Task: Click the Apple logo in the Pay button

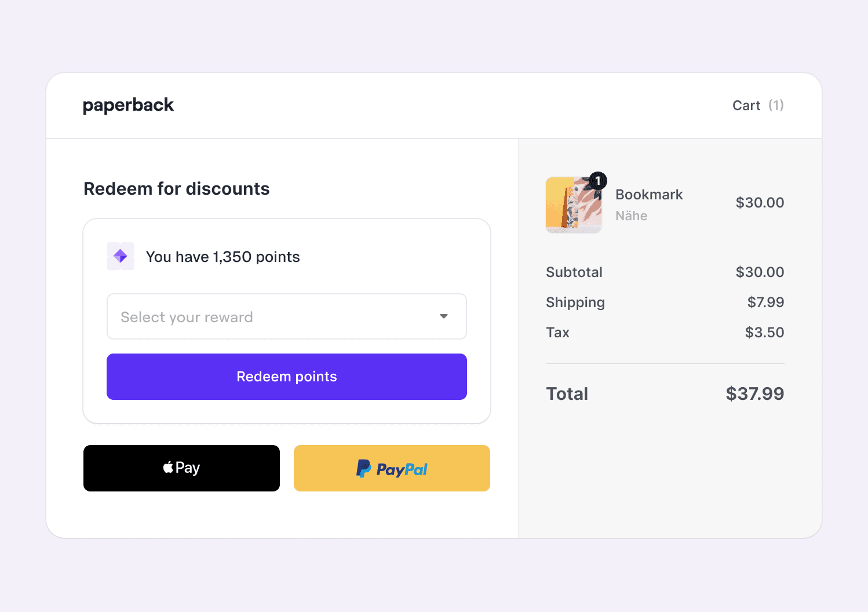Action: 168,467
